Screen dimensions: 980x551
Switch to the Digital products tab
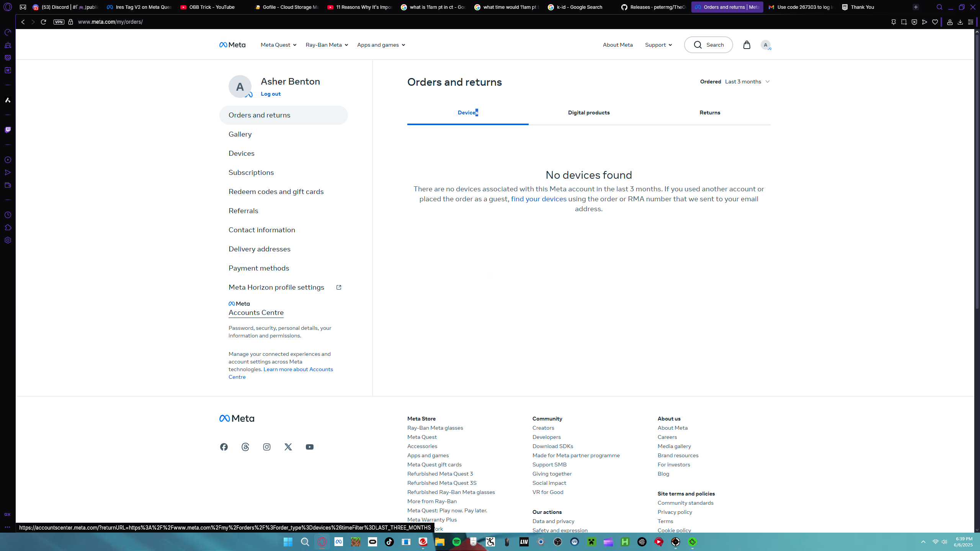[589, 112]
